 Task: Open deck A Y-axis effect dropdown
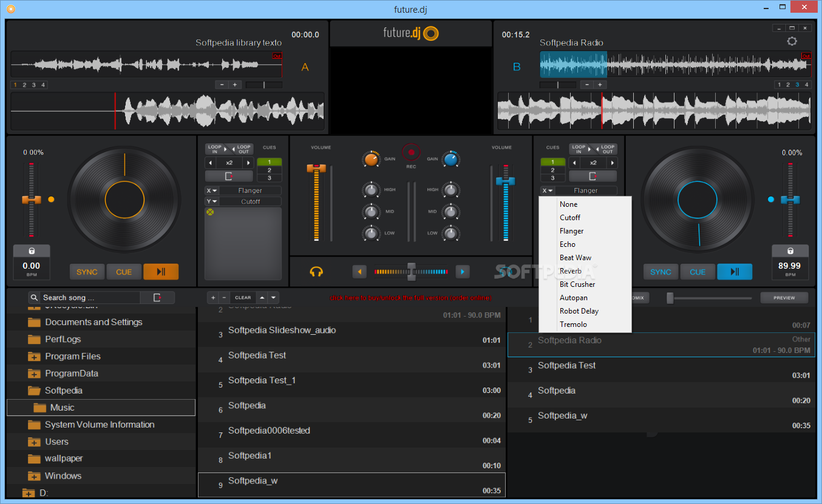coord(212,201)
